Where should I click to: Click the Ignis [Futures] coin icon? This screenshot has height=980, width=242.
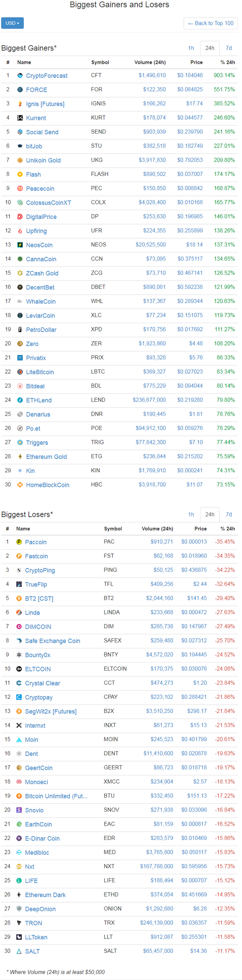tap(20, 104)
